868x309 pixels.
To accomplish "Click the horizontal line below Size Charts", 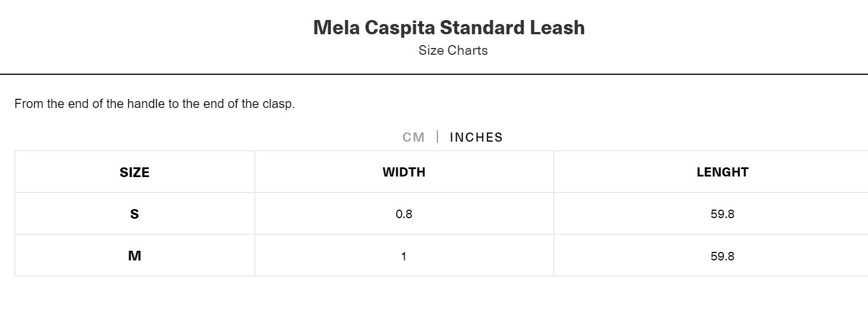I will coord(434,74).
